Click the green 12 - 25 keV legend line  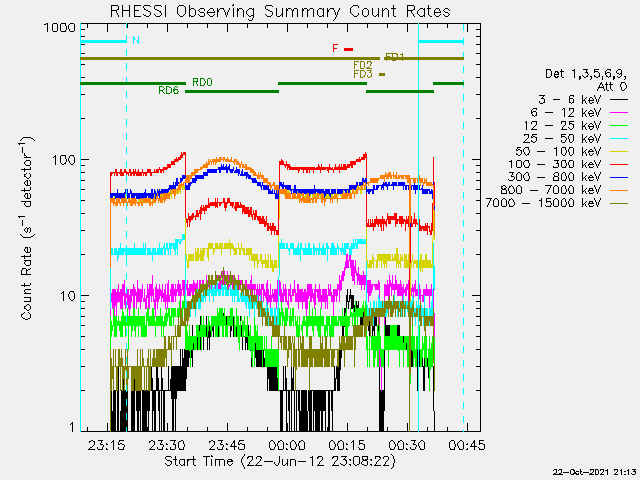coord(619,125)
